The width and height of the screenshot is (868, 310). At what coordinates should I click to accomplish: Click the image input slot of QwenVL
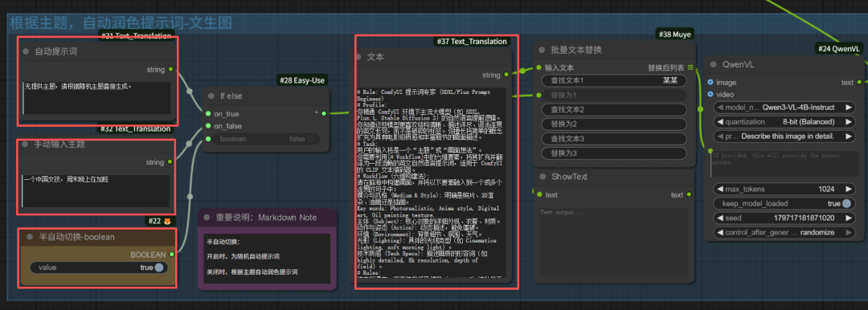click(x=710, y=82)
